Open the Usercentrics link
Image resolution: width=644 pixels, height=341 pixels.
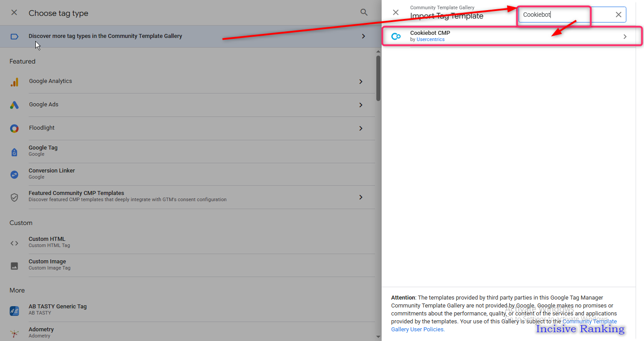(x=431, y=40)
